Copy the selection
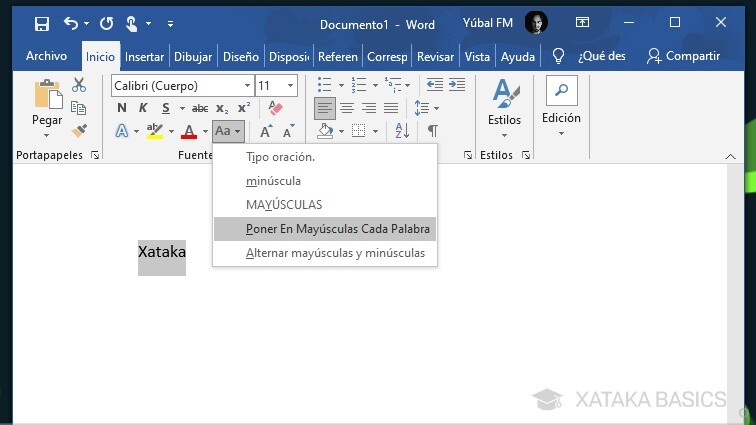This screenshot has height=425, width=756. pyautogui.click(x=79, y=108)
